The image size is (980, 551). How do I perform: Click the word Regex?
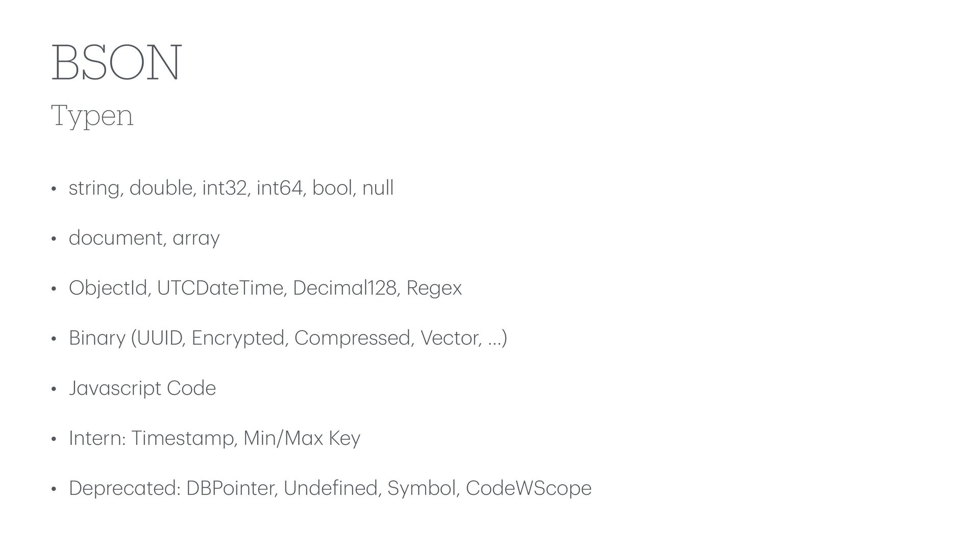434,289
